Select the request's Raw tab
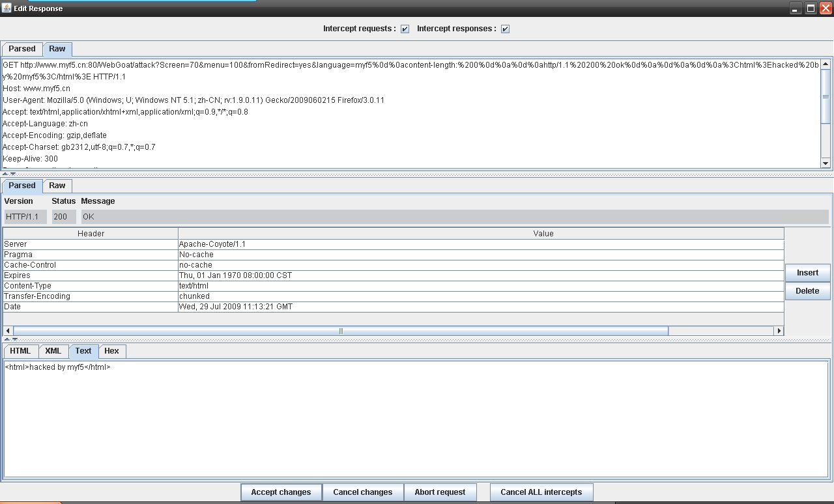 click(57, 49)
